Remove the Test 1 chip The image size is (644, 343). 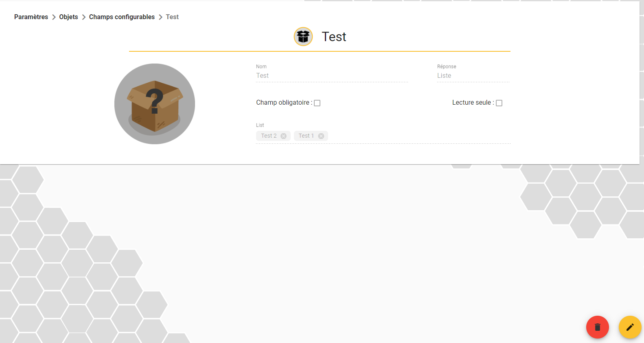321,136
